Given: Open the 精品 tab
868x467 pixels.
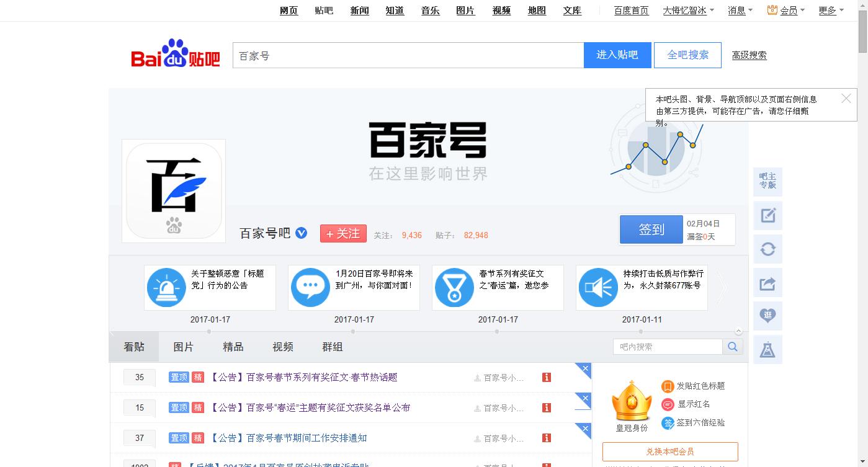Looking at the screenshot, I should point(233,347).
